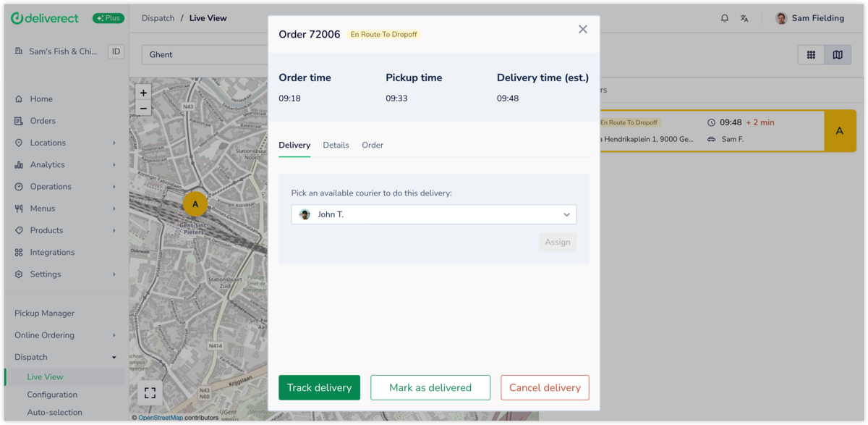
Task: Switch to map view icon
Action: [838, 55]
